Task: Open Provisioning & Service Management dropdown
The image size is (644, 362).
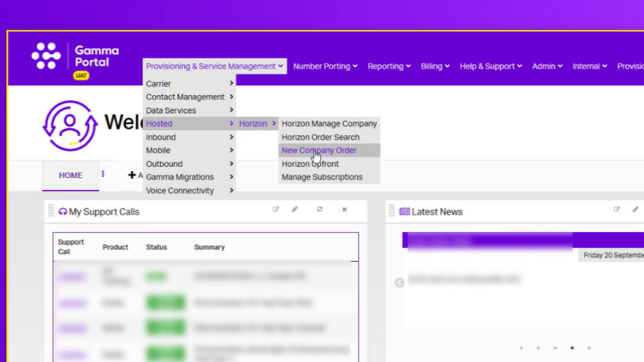Action: coord(214,66)
